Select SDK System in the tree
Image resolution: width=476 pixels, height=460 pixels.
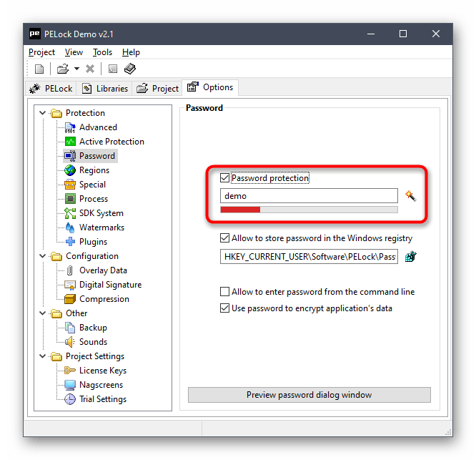pos(101,213)
